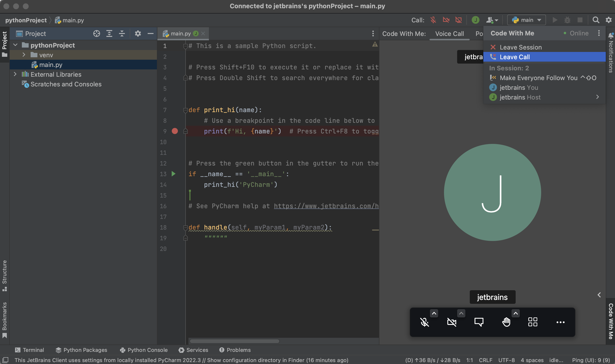Raise hand in the call toolbar

tap(506, 322)
